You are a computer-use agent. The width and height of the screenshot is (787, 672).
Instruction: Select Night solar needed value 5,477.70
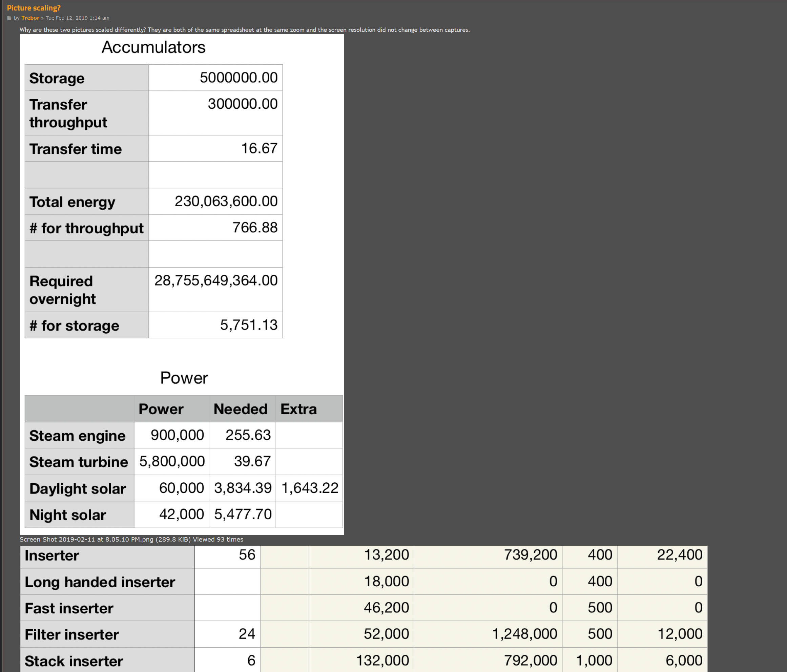[x=243, y=514]
